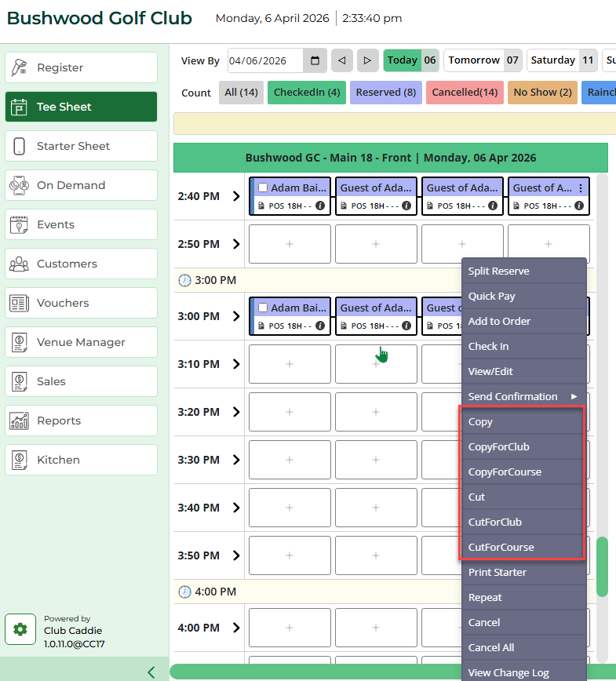The image size is (616, 681).
Task: Expand the 3:30 PM row chevron
Action: coord(236,460)
